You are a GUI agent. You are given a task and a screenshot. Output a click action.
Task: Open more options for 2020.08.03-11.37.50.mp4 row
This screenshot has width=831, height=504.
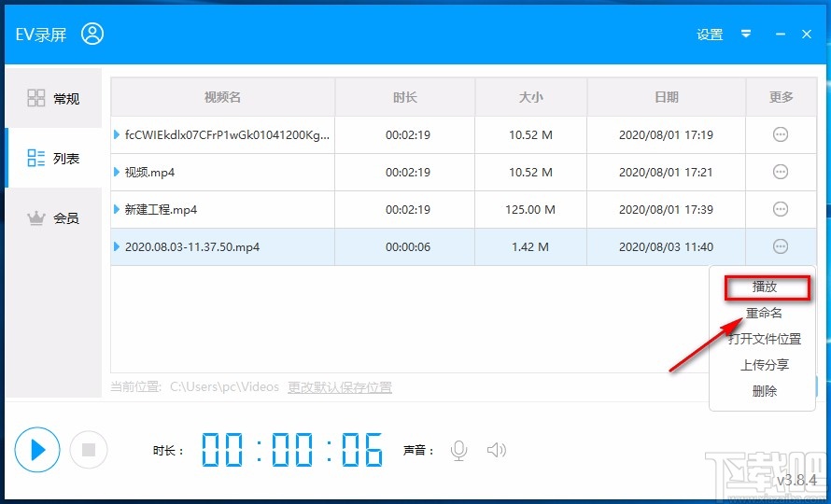[781, 246]
